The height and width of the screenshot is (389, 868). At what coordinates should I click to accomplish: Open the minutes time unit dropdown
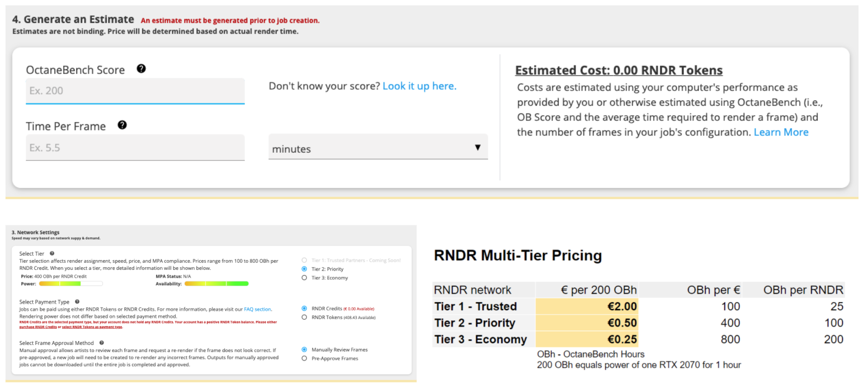pos(378,148)
